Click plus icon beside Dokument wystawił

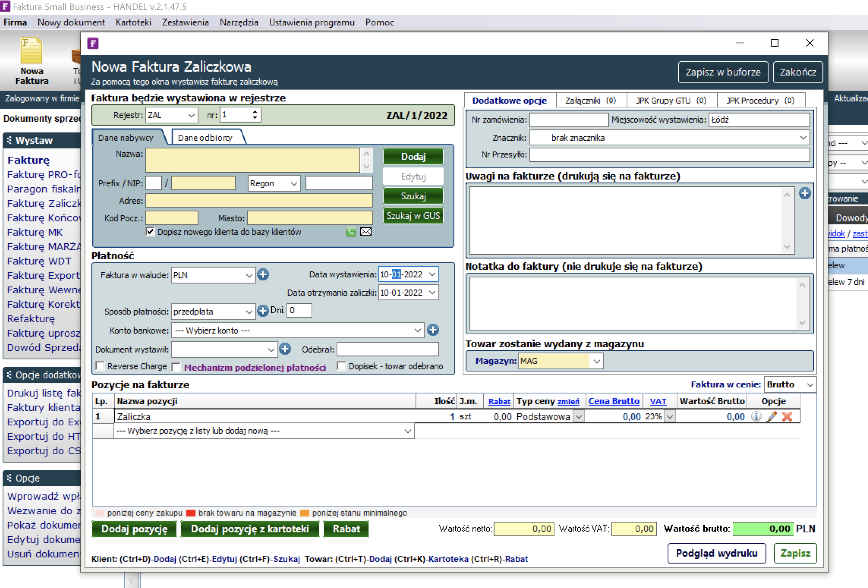(285, 349)
